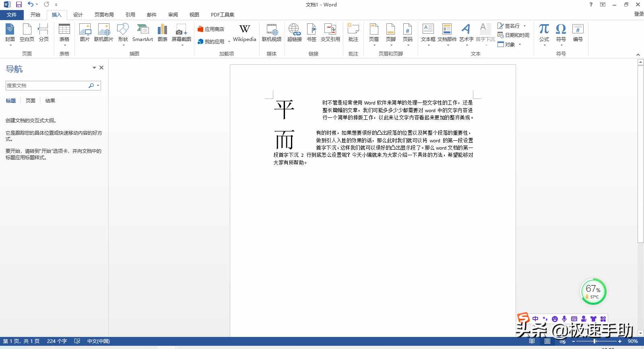The height and width of the screenshot is (349, 644).
Task: Open the Wikipedia add-in
Action: (x=245, y=34)
